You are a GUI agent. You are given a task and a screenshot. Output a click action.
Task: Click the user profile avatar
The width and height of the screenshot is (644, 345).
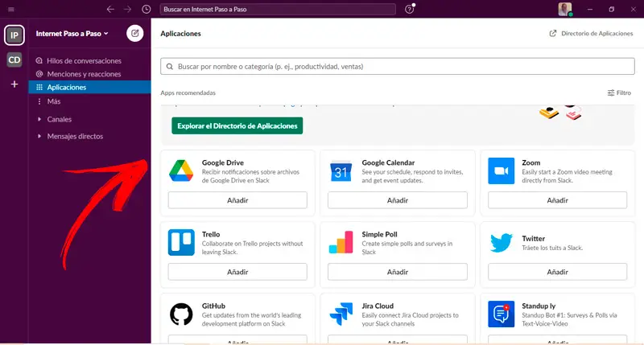[565, 10]
